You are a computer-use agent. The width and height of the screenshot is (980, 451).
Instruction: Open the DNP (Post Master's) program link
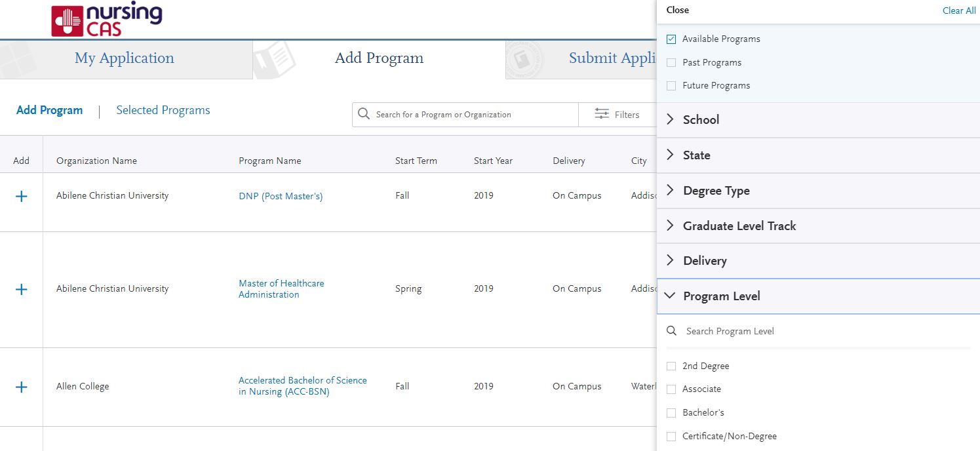tap(281, 197)
